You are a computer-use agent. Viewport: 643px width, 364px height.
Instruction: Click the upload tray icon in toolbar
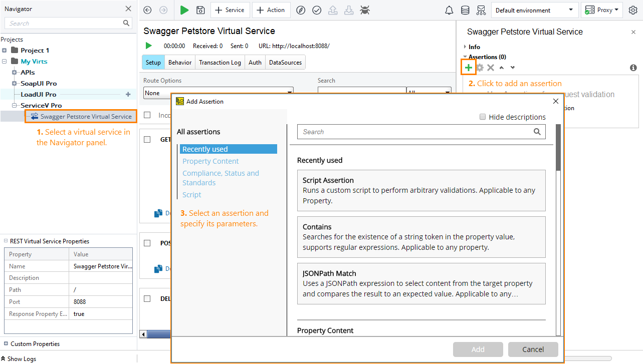coord(333,10)
